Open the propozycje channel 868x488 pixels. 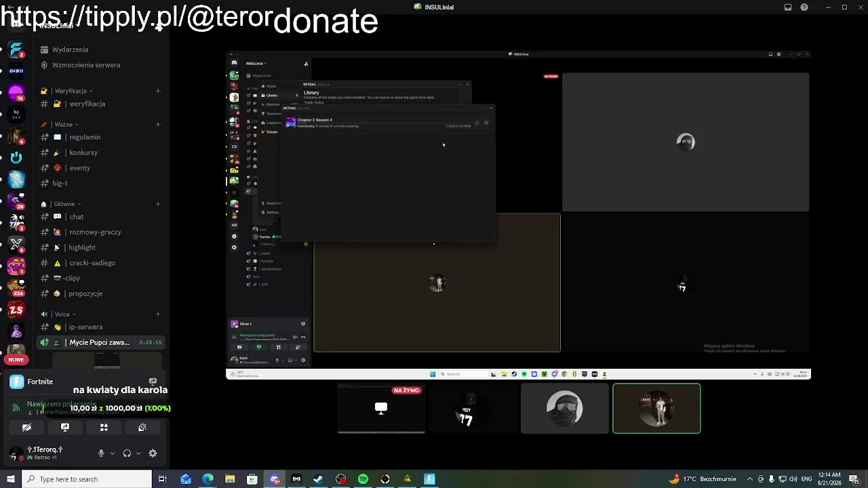pyautogui.click(x=102, y=293)
